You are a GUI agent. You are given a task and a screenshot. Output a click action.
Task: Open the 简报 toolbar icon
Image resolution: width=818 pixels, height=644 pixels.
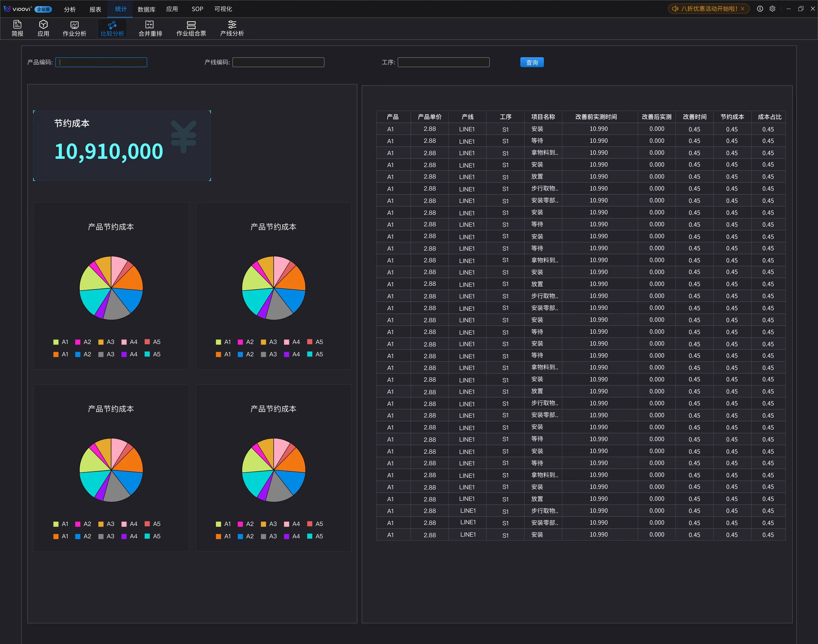tap(17, 28)
